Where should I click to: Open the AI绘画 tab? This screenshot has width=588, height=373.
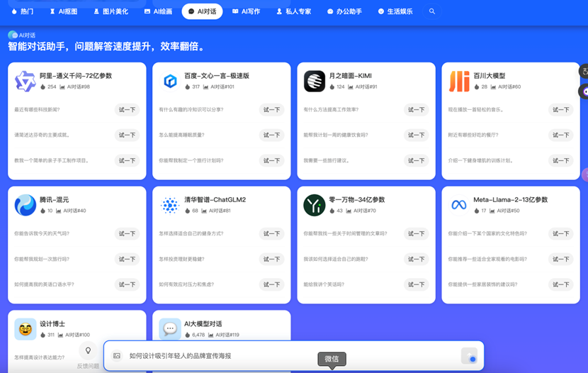click(x=158, y=11)
